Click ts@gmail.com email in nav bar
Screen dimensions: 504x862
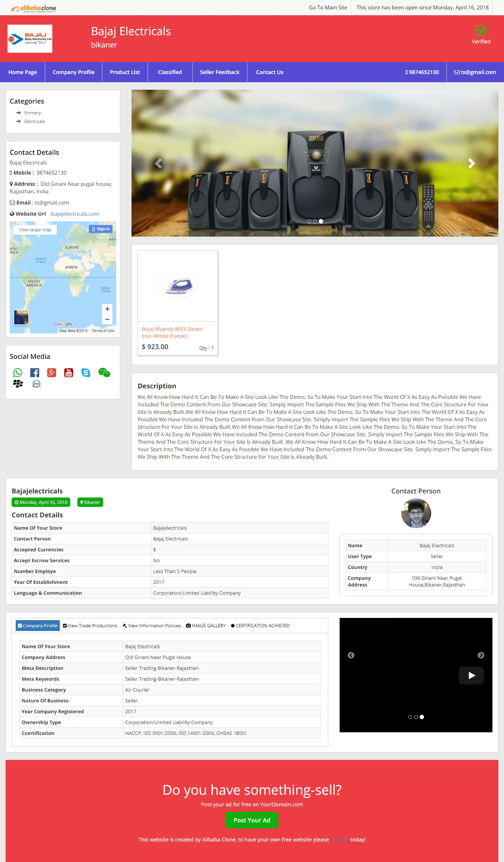point(475,72)
